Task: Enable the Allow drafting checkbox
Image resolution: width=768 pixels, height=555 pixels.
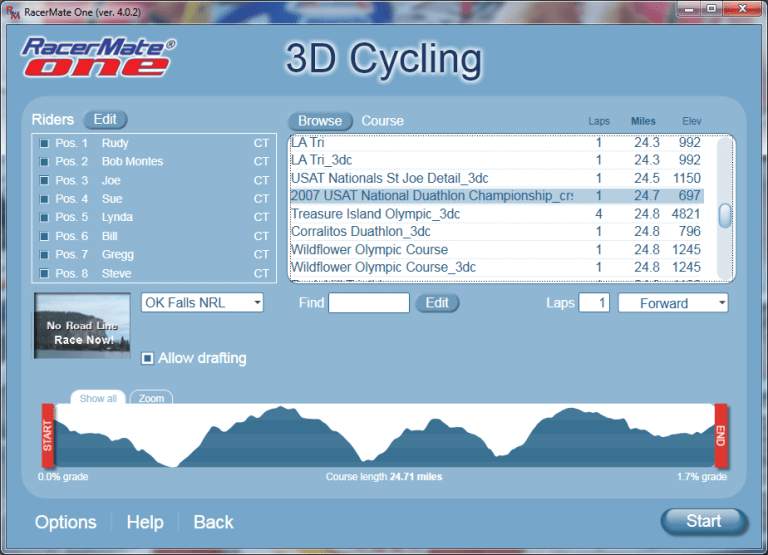Action: click(x=148, y=358)
